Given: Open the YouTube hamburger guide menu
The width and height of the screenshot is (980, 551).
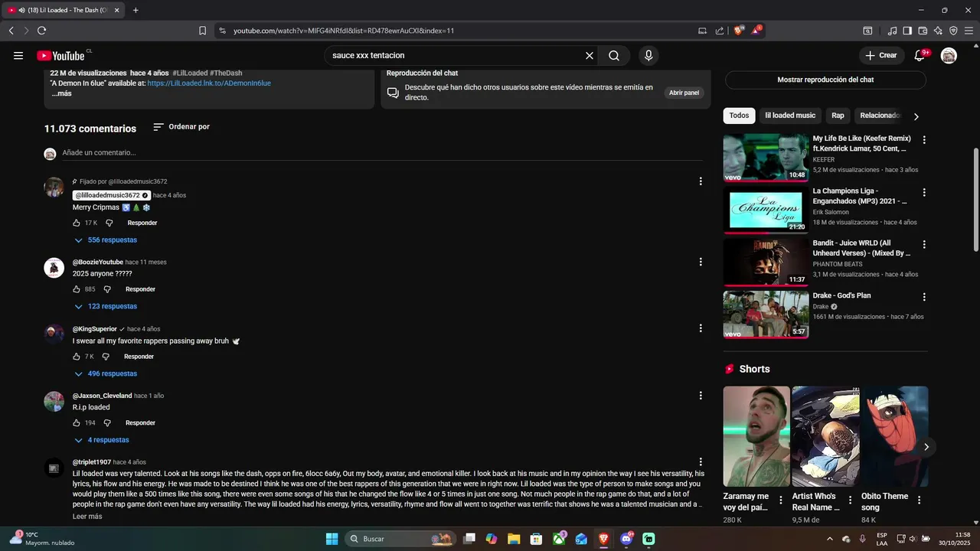Looking at the screenshot, I should [18, 55].
